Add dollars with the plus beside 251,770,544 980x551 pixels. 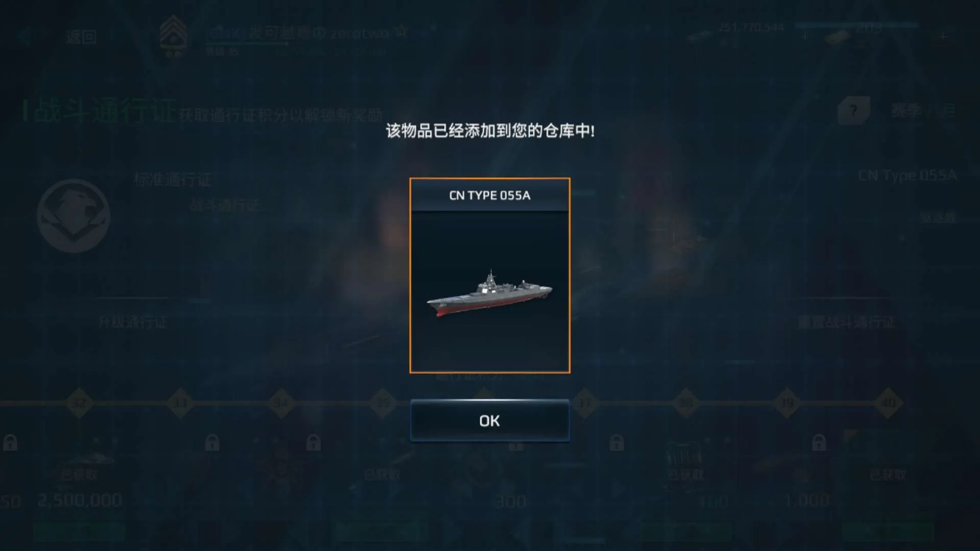coord(805,36)
